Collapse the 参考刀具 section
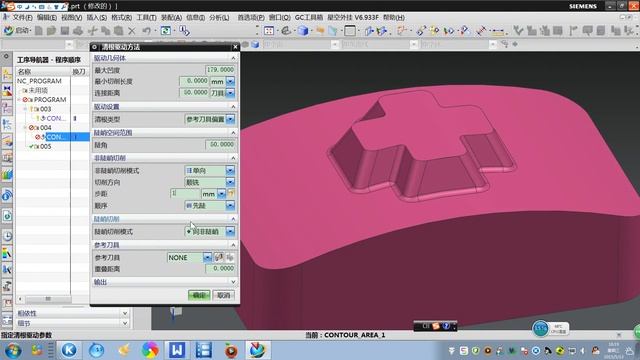Screen dimensions: 640x360 tap(233, 245)
